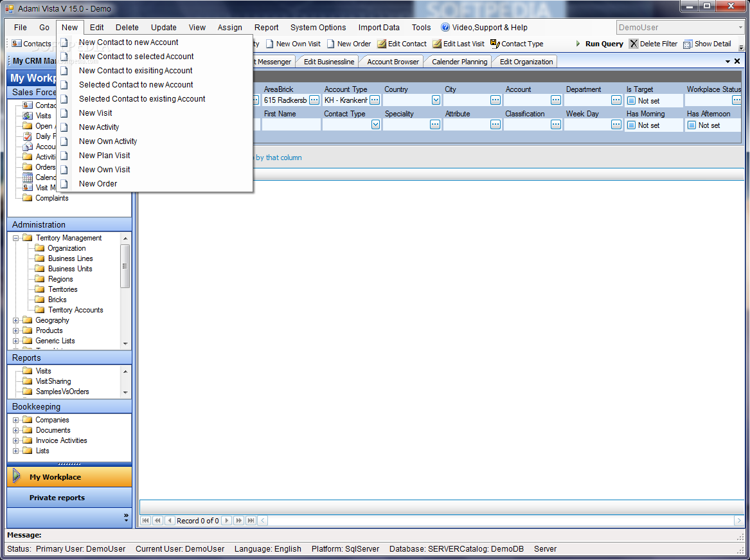Click the My Workplace navigation button
The width and height of the screenshot is (750, 560).
pos(69,476)
